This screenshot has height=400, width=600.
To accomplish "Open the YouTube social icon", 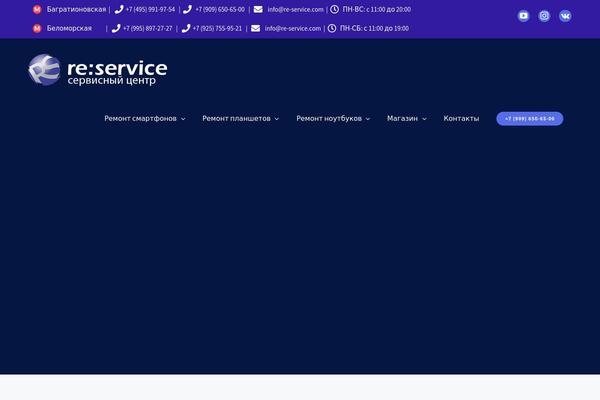I will point(523,16).
